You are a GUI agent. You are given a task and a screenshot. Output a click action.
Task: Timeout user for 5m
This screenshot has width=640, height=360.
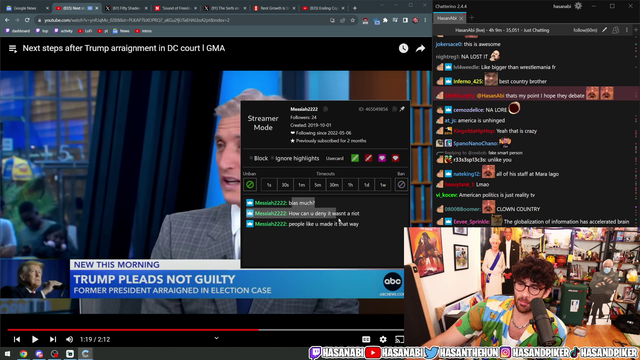click(x=318, y=185)
